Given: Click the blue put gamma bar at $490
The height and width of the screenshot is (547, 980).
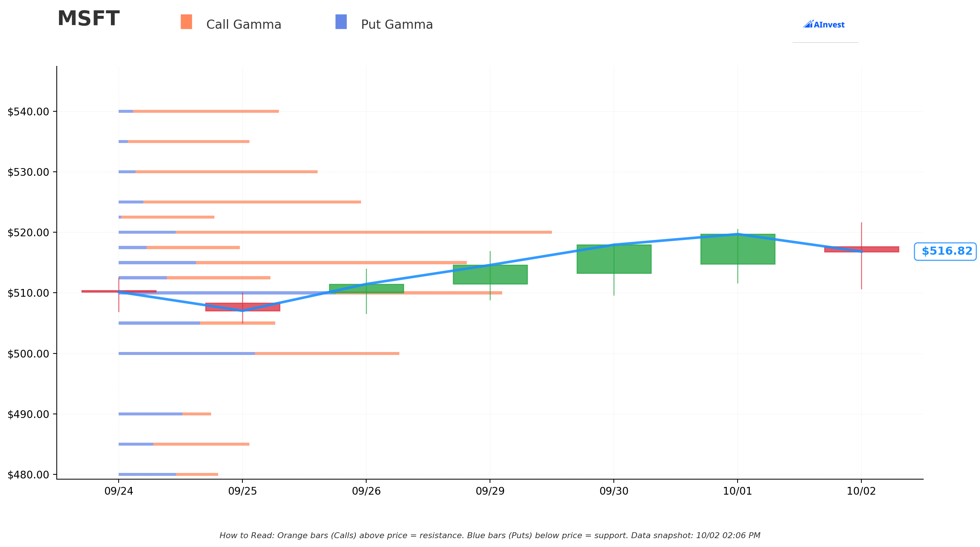Looking at the screenshot, I should pos(150,414).
